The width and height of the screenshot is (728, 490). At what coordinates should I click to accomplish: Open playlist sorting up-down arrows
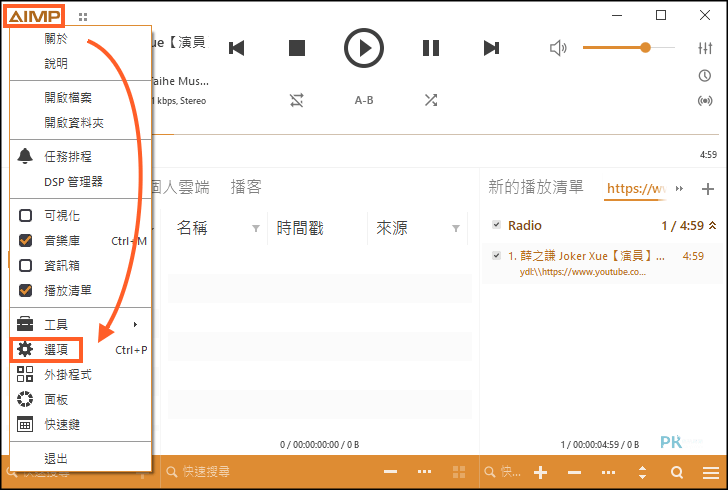click(643, 472)
